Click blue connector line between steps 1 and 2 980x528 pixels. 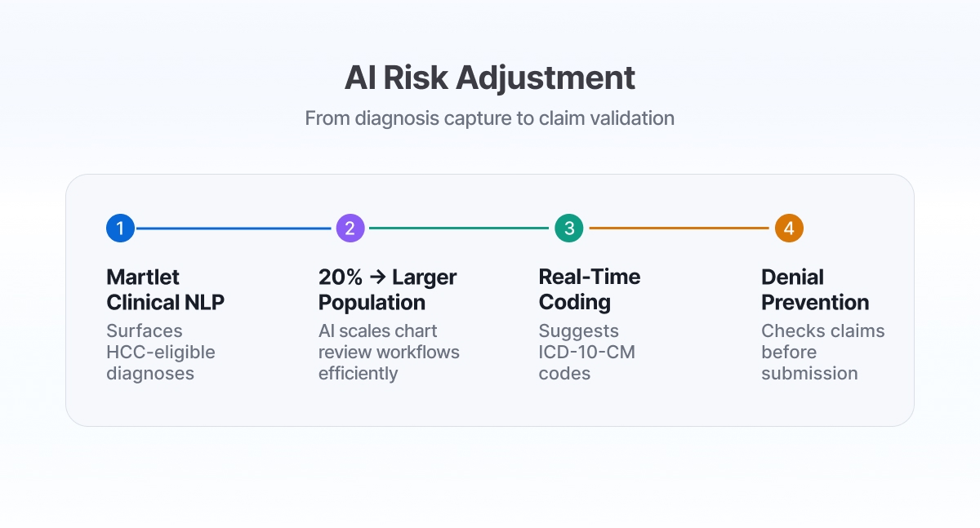[234, 229]
